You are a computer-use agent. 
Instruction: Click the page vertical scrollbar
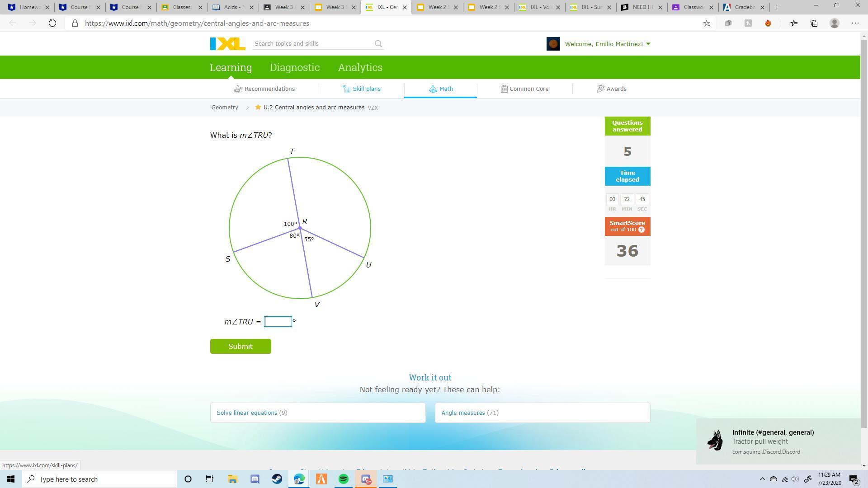864,226
